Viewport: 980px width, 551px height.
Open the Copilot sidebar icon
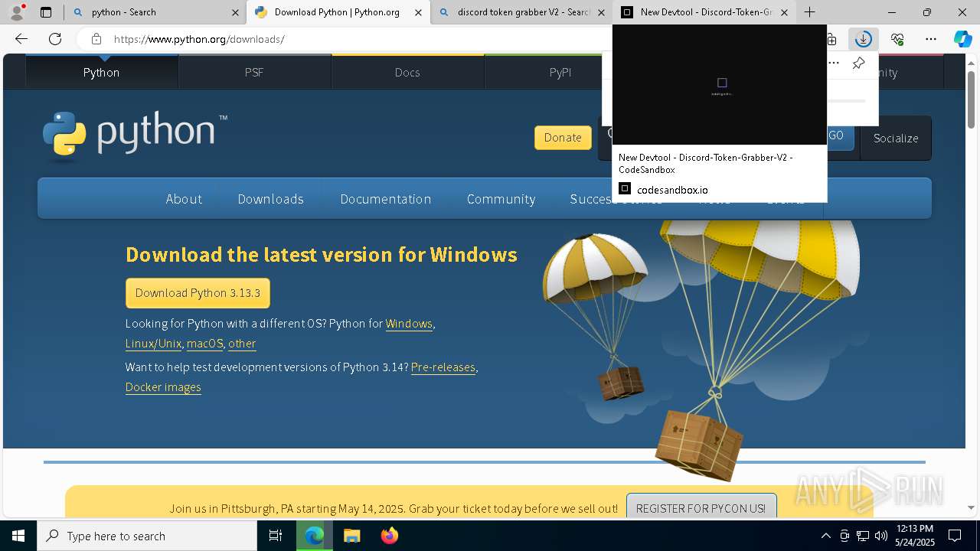click(x=962, y=39)
